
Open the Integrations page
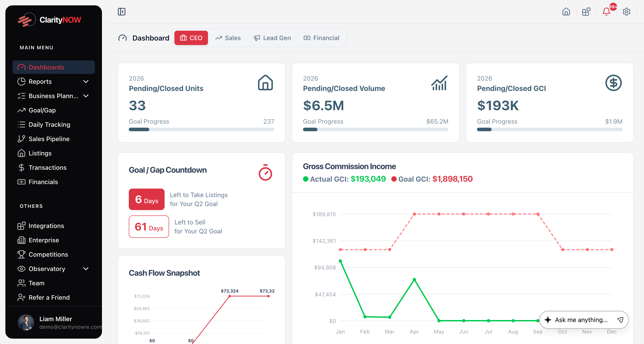click(46, 226)
